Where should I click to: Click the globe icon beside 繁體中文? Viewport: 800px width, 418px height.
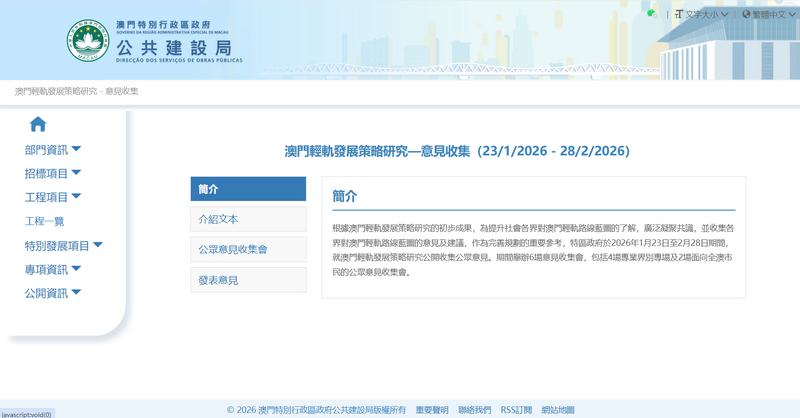[x=746, y=14]
